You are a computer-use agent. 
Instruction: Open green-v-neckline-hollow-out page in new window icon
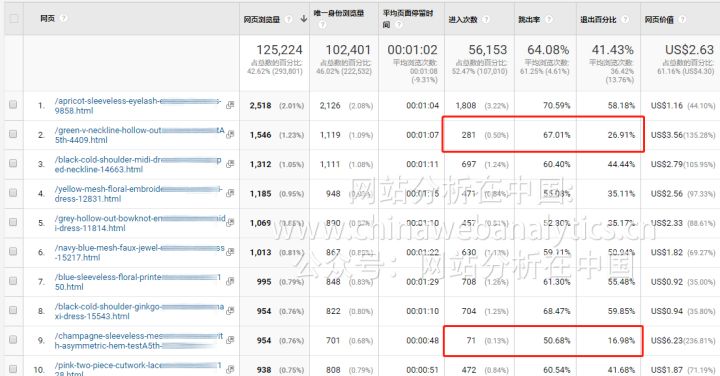click(230, 134)
